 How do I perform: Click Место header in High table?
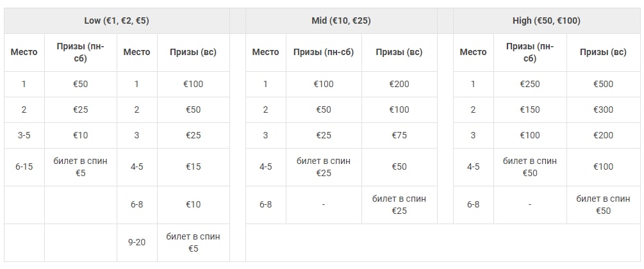473,52
